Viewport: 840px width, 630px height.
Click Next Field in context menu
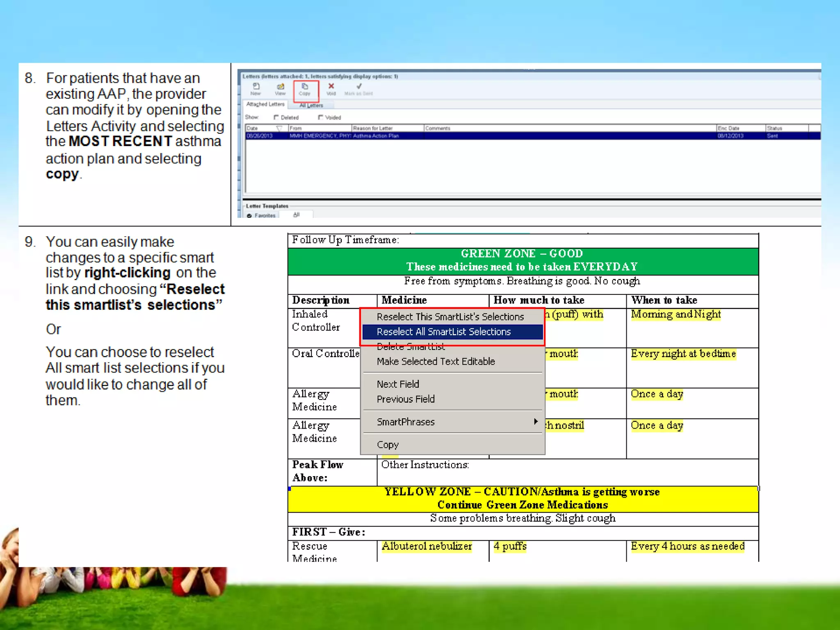click(398, 384)
